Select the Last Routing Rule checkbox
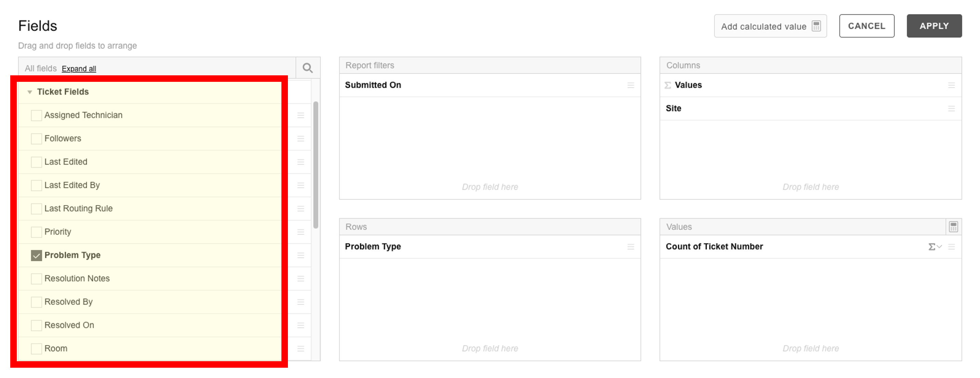 (x=37, y=209)
